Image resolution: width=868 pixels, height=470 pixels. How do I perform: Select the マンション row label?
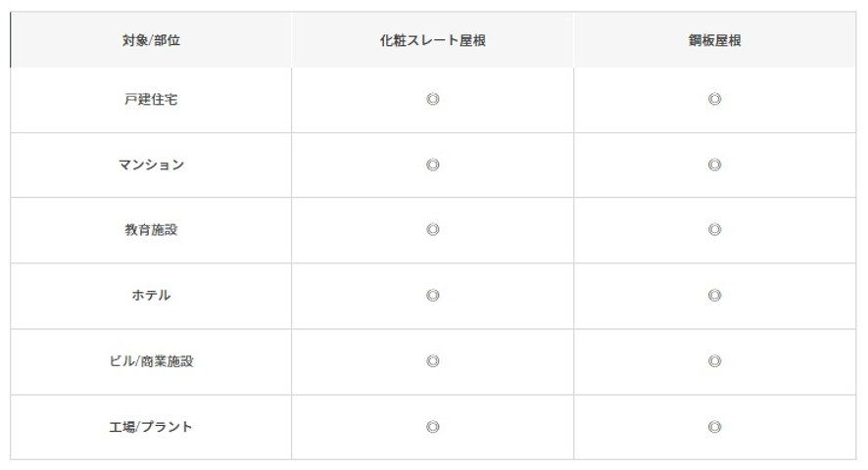(151, 164)
